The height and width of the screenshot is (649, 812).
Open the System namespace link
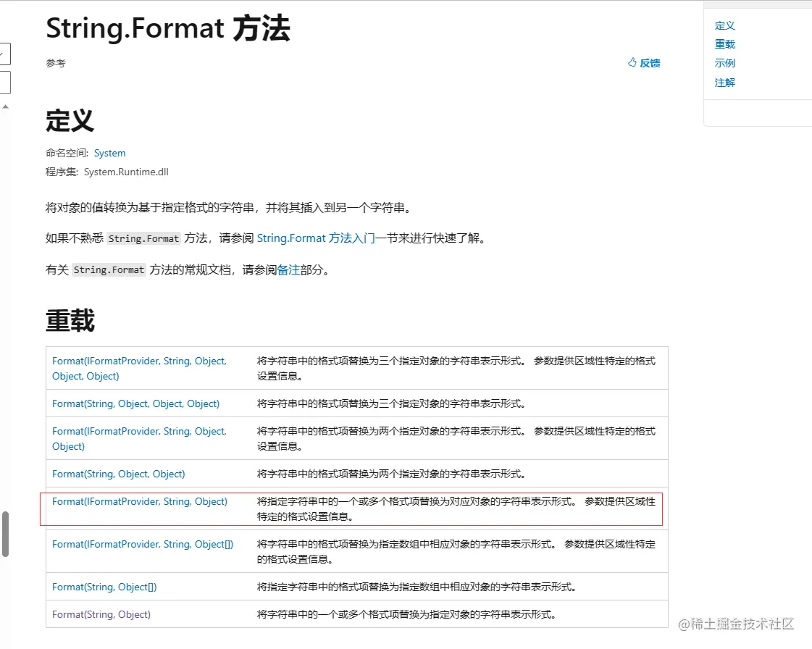[109, 153]
